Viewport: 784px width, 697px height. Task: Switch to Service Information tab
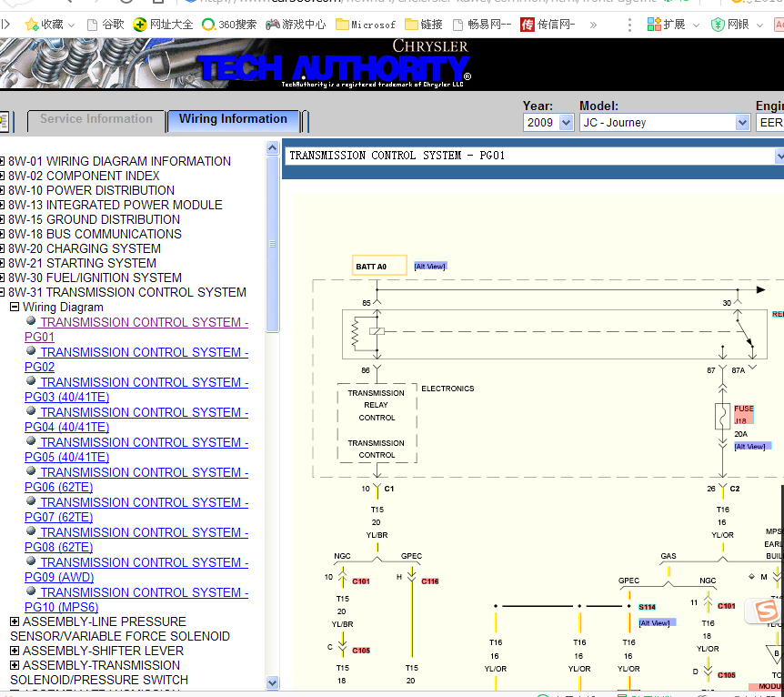(96, 120)
